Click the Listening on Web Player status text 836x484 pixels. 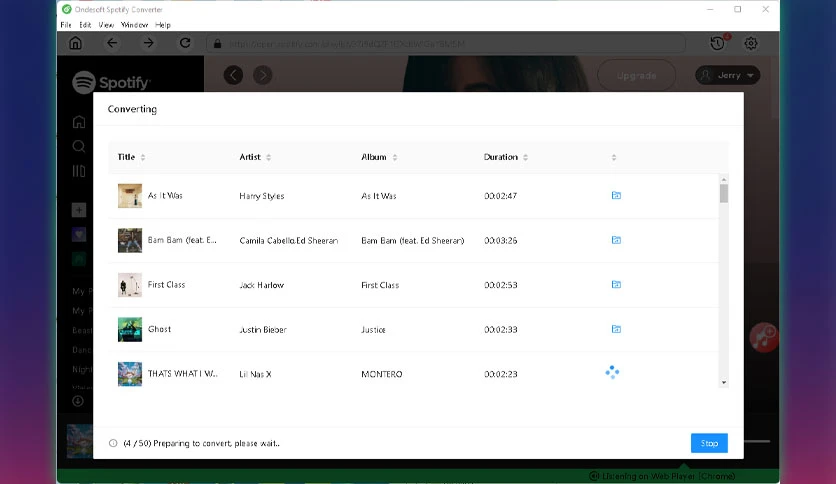pos(668,476)
